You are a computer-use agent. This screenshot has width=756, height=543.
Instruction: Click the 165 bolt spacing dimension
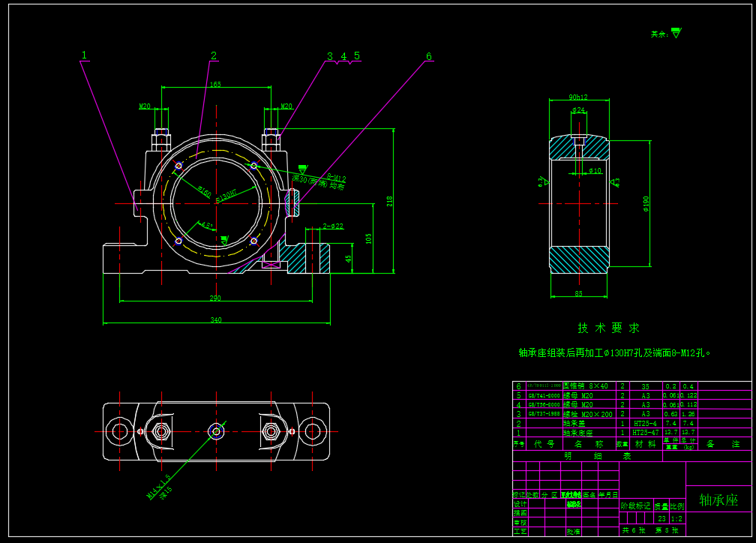click(x=215, y=85)
